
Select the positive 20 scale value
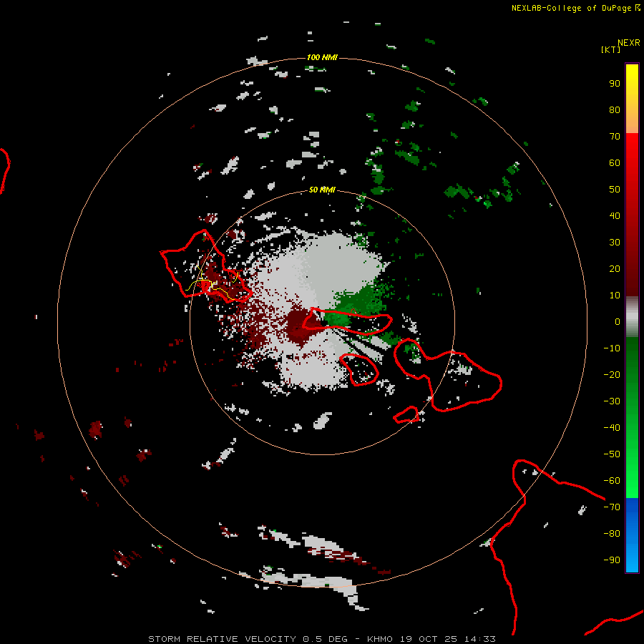[615, 269]
